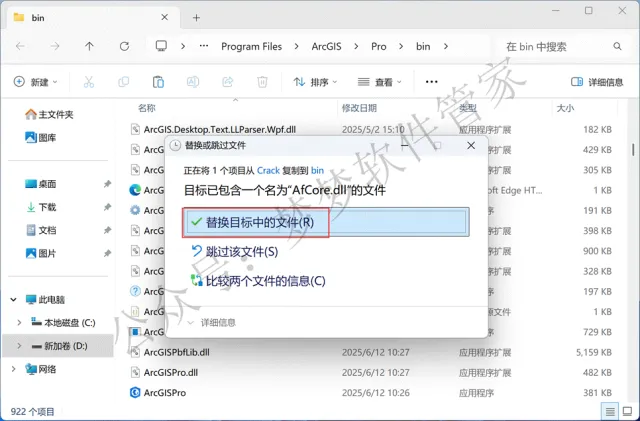Open the 排序 sort dropdown
Viewport: 640px width, 421px height.
click(315, 82)
